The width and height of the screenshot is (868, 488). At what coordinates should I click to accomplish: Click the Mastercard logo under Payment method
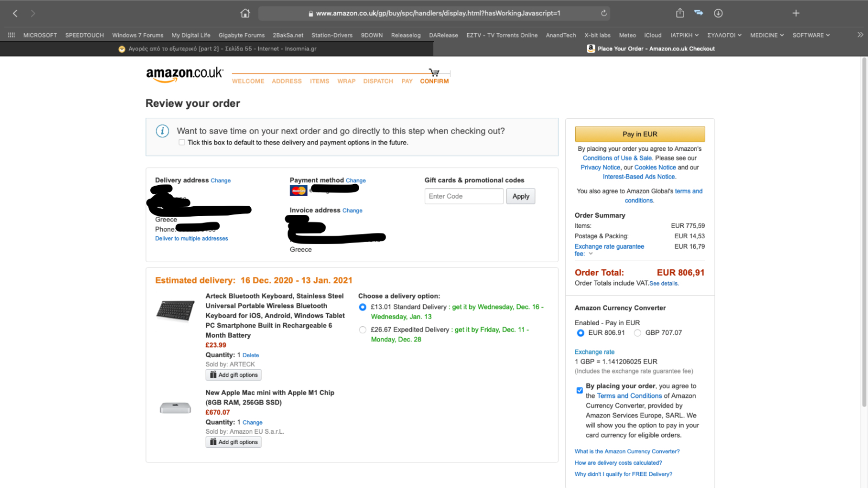click(298, 191)
